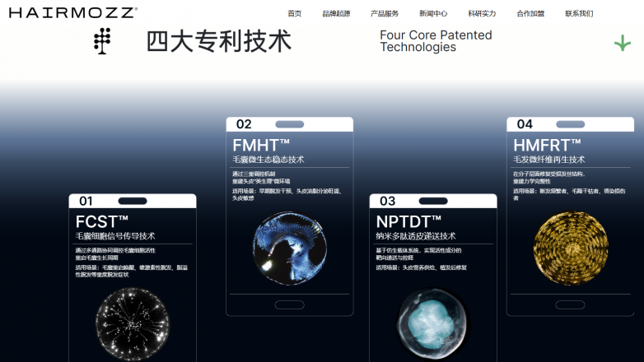Screen dimensions: 644x362
Task: Open the 首页 menu item
Action: pos(295,13)
